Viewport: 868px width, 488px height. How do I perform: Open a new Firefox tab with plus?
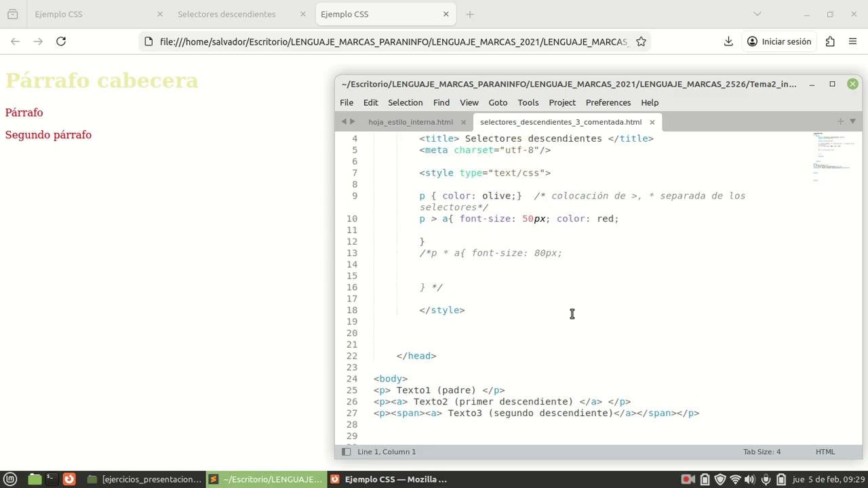pos(470,14)
